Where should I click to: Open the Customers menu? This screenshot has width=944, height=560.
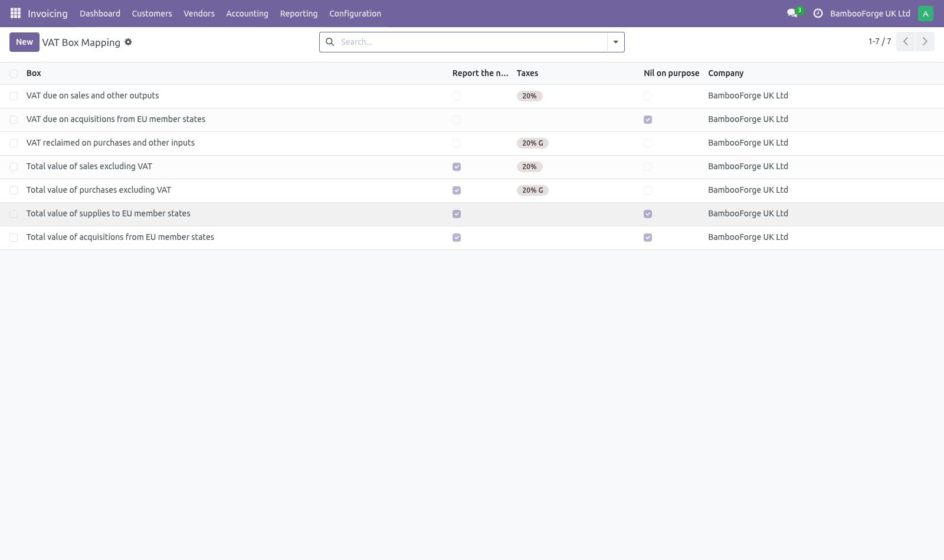click(152, 14)
